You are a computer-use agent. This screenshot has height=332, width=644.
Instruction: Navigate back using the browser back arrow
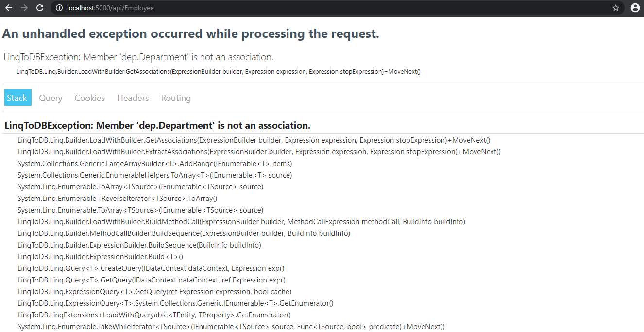pyautogui.click(x=11, y=8)
